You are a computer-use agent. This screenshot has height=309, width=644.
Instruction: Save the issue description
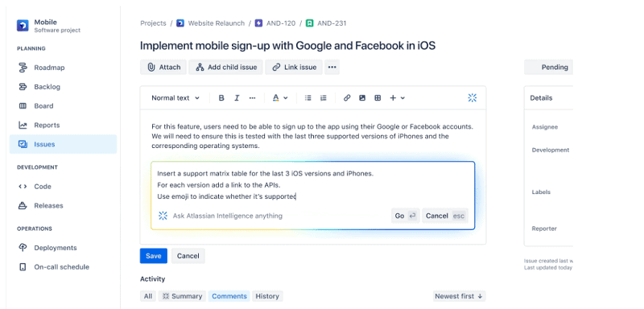click(153, 256)
